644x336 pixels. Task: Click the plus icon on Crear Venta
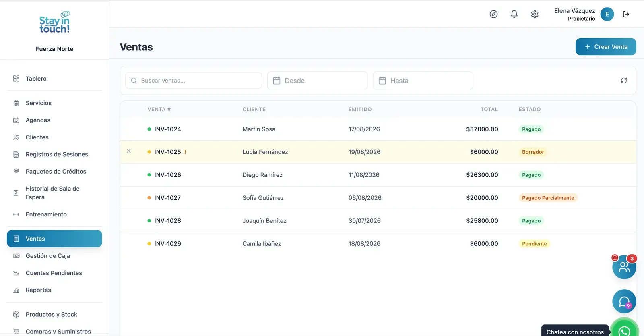587,47
